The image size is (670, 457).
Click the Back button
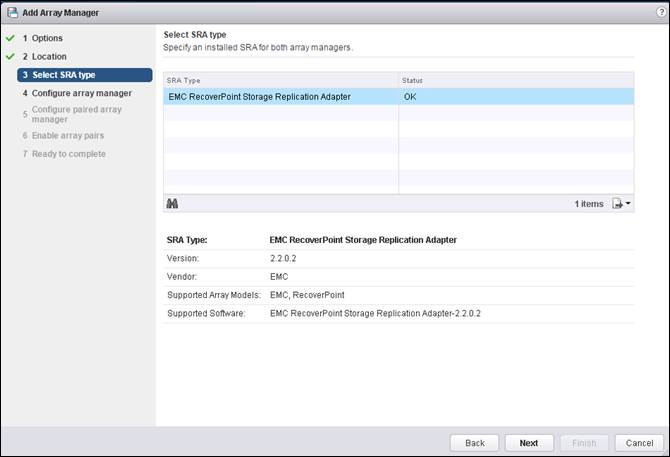[x=474, y=443]
